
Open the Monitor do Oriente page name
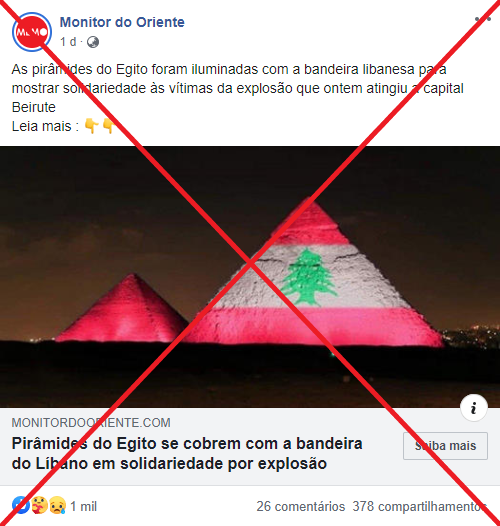coord(122,22)
